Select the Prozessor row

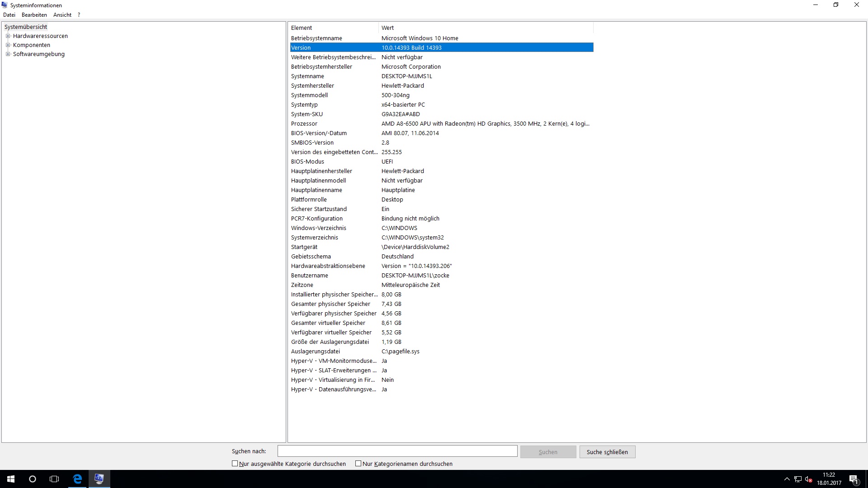(442, 124)
